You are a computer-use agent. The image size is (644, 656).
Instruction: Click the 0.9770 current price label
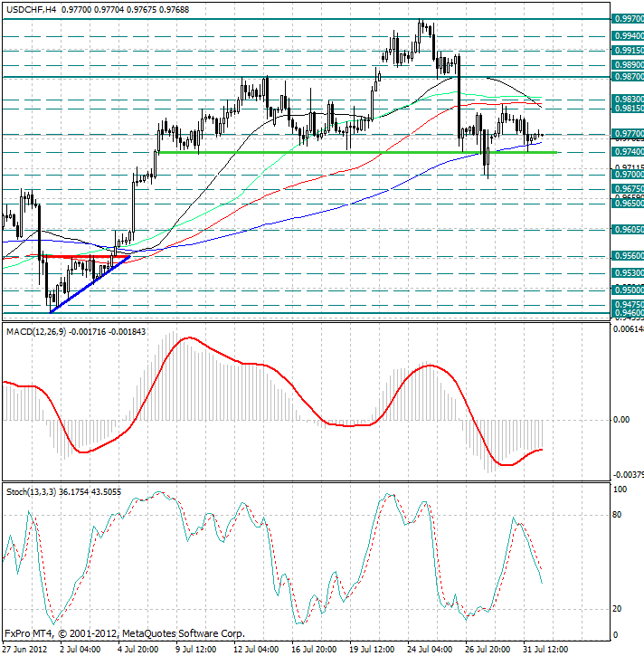pyautogui.click(x=628, y=134)
